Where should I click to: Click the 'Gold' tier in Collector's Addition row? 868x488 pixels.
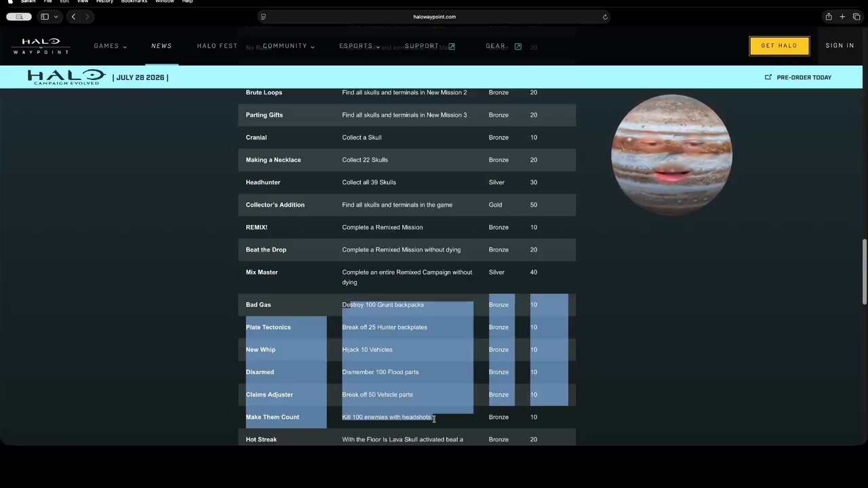point(496,205)
